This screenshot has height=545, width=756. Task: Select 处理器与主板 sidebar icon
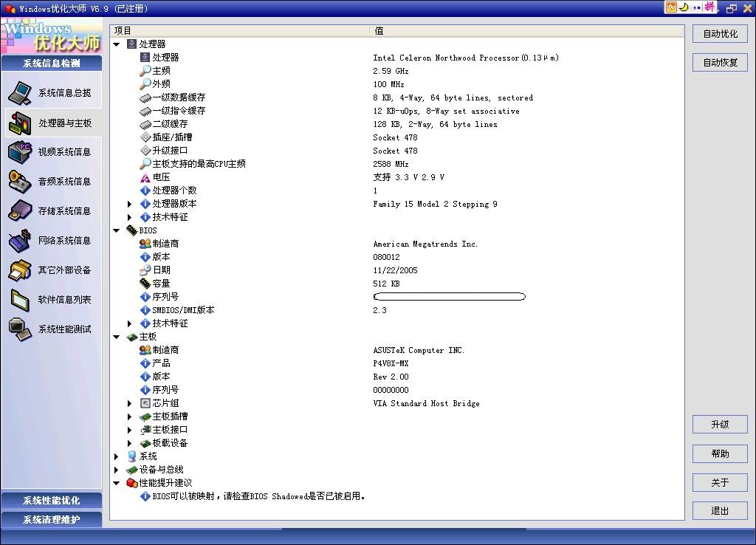(20, 123)
